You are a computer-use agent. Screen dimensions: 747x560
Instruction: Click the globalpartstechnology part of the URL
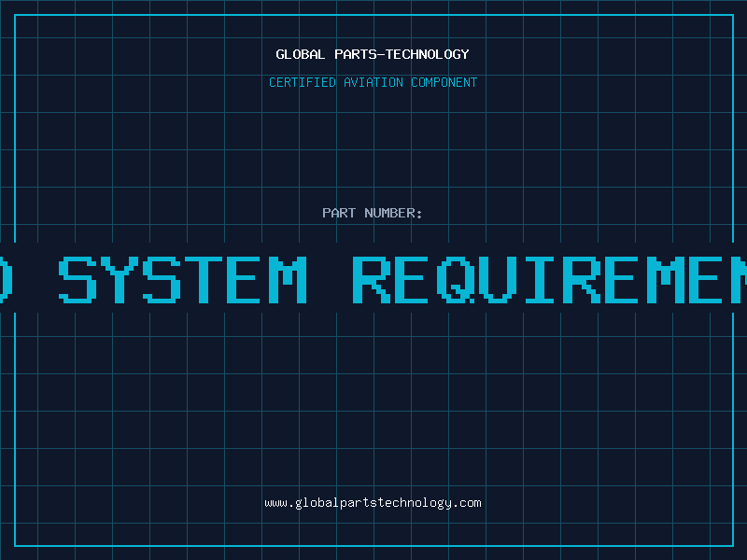[373, 502]
